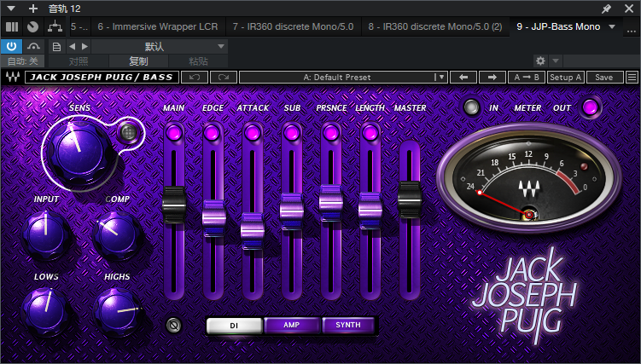Switch meter to IN with grey LED
The width and height of the screenshot is (641, 364).
pos(471,107)
